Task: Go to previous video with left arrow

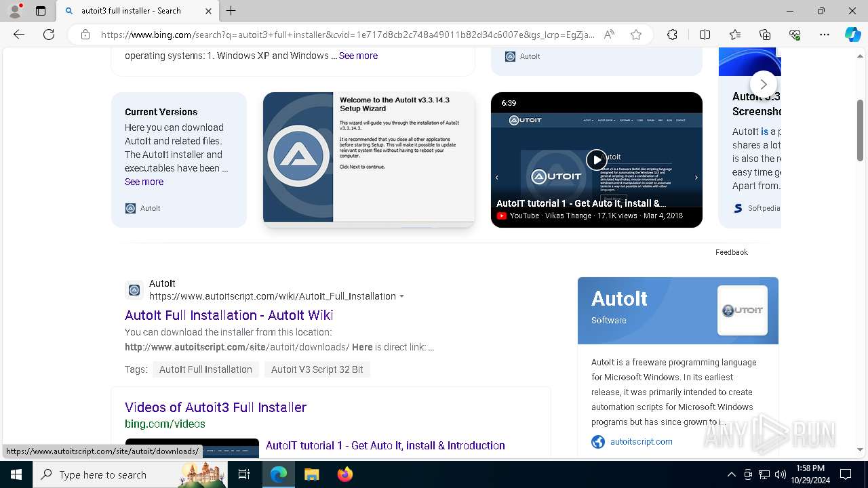Action: pyautogui.click(x=497, y=178)
